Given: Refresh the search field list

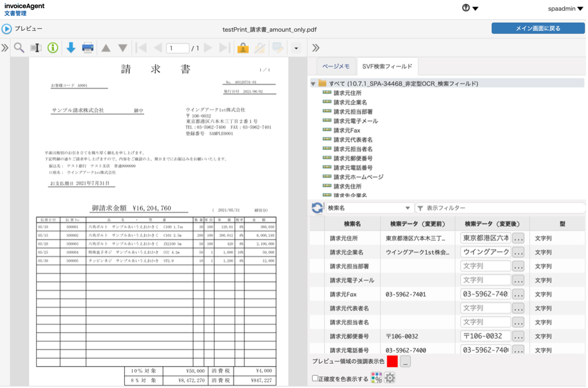Looking at the screenshot, I should point(317,208).
